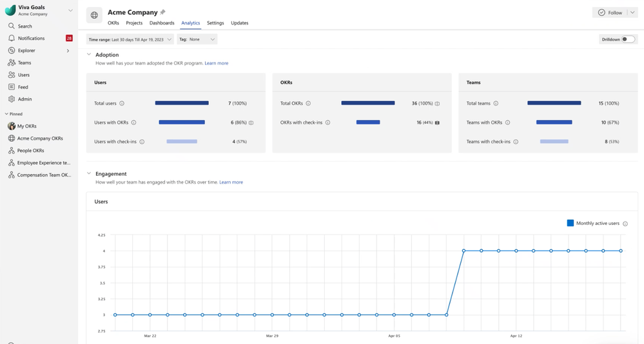Image resolution: width=644 pixels, height=344 pixels.
Task: Expand the Explorer submenu arrow
Action: (68, 50)
